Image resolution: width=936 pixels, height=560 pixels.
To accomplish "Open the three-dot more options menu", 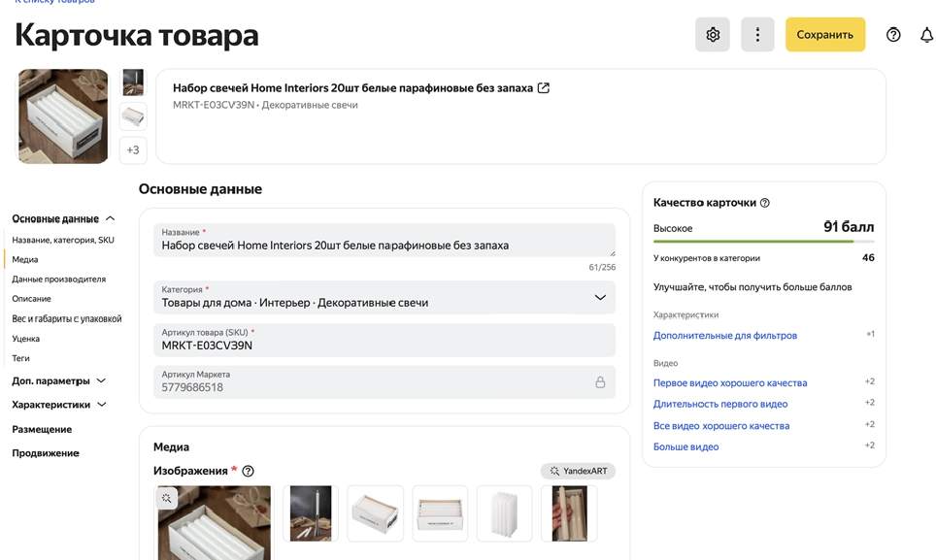I will (757, 35).
